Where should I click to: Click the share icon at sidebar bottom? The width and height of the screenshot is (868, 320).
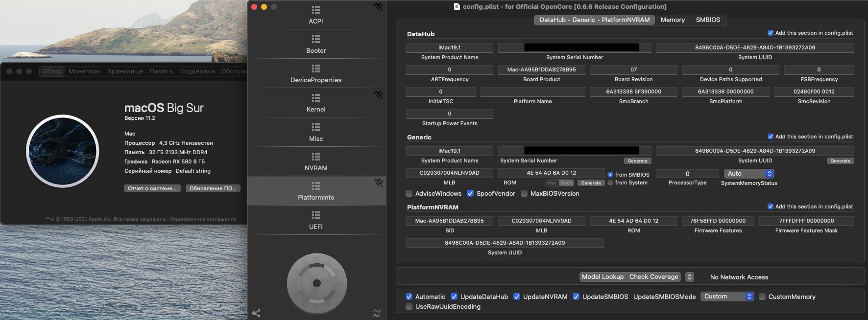(x=256, y=313)
